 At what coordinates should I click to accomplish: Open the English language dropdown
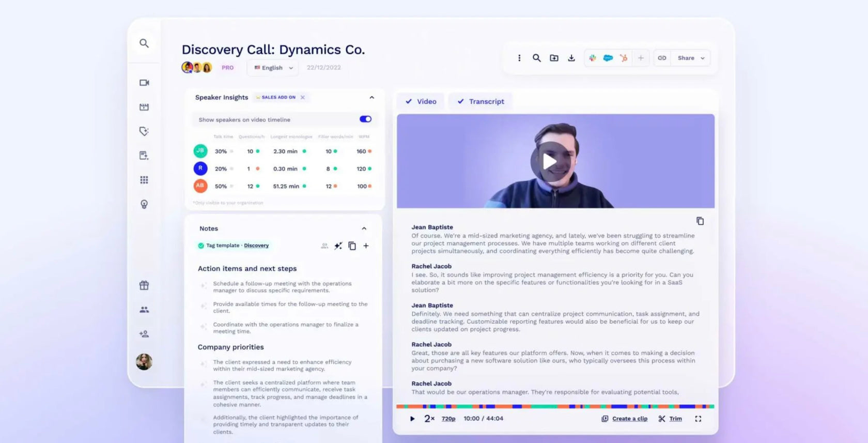(273, 68)
